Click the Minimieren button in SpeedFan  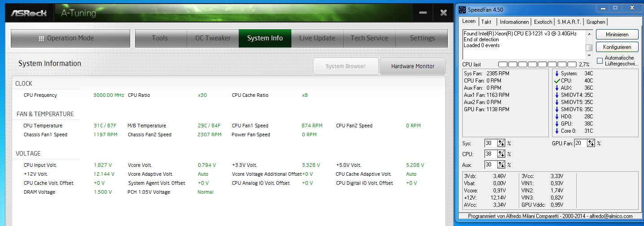617,35
